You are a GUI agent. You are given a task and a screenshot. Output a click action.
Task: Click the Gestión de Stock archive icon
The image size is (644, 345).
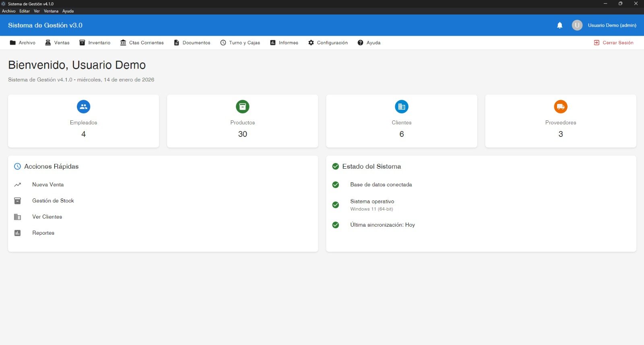pyautogui.click(x=18, y=200)
